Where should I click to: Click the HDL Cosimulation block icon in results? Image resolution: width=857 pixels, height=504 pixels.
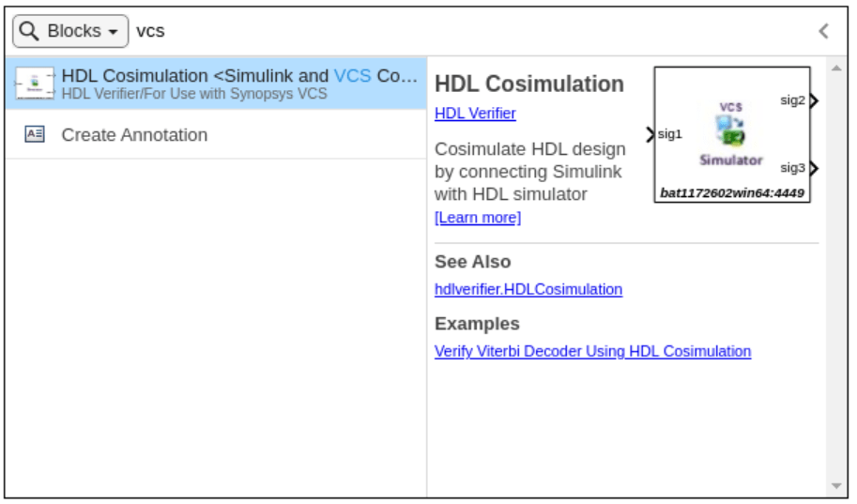point(35,83)
